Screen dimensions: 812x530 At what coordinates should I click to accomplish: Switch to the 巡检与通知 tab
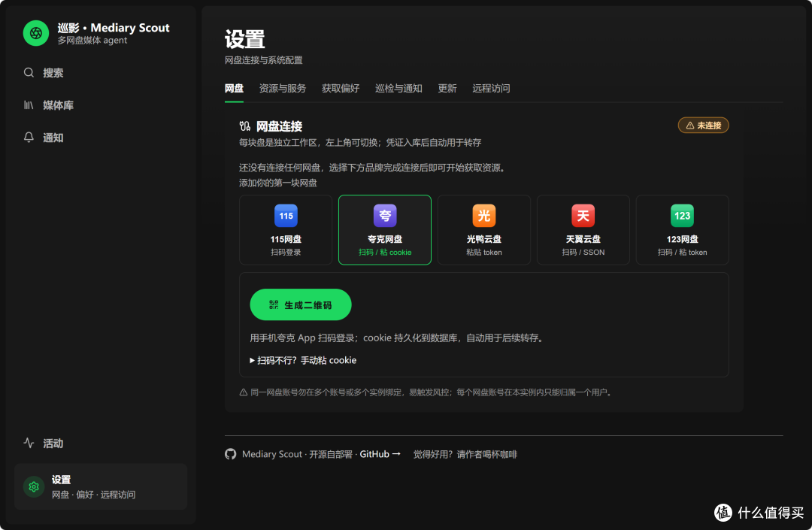click(x=398, y=89)
